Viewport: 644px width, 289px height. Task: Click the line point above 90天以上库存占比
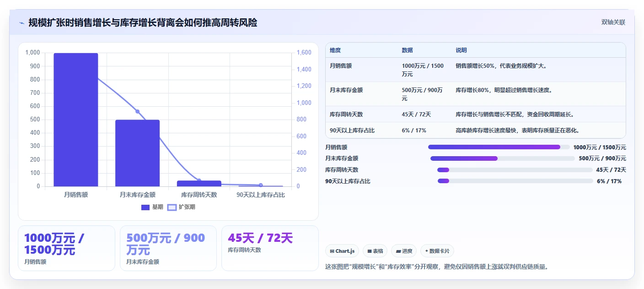pos(261,185)
